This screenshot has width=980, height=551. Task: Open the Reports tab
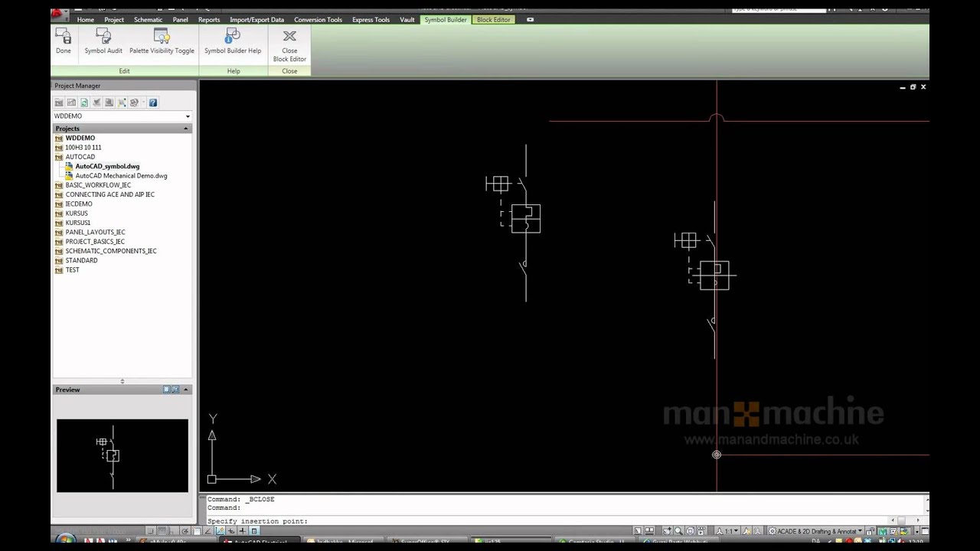click(x=209, y=20)
